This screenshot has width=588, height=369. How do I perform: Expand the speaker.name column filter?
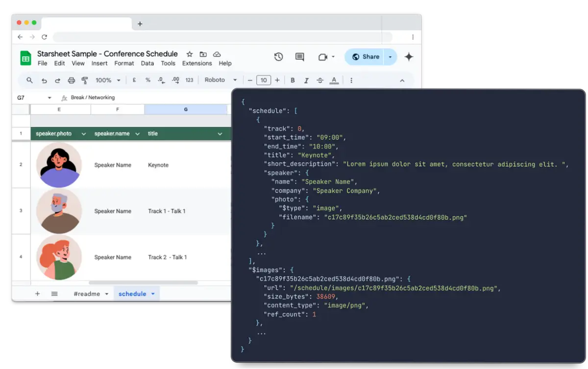tap(137, 134)
